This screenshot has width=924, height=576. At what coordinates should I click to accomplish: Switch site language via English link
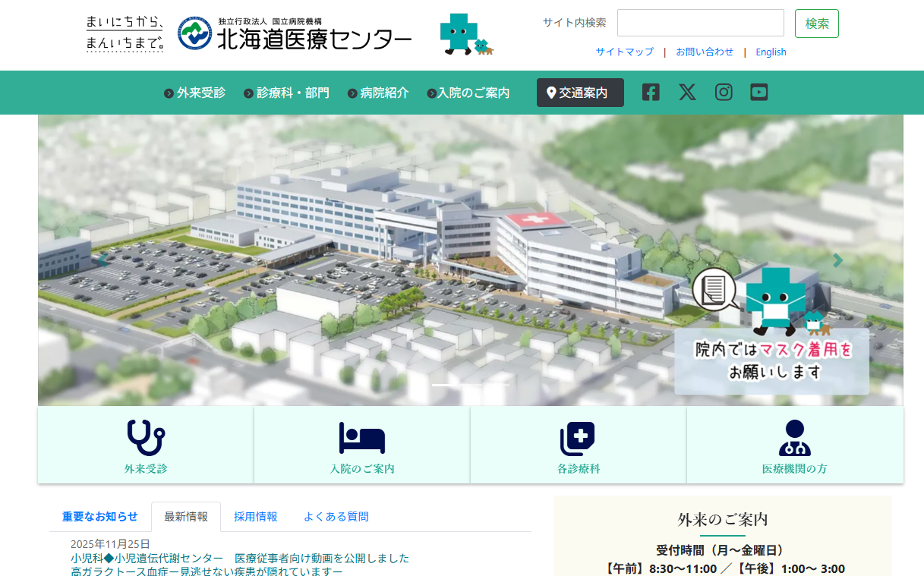(771, 52)
